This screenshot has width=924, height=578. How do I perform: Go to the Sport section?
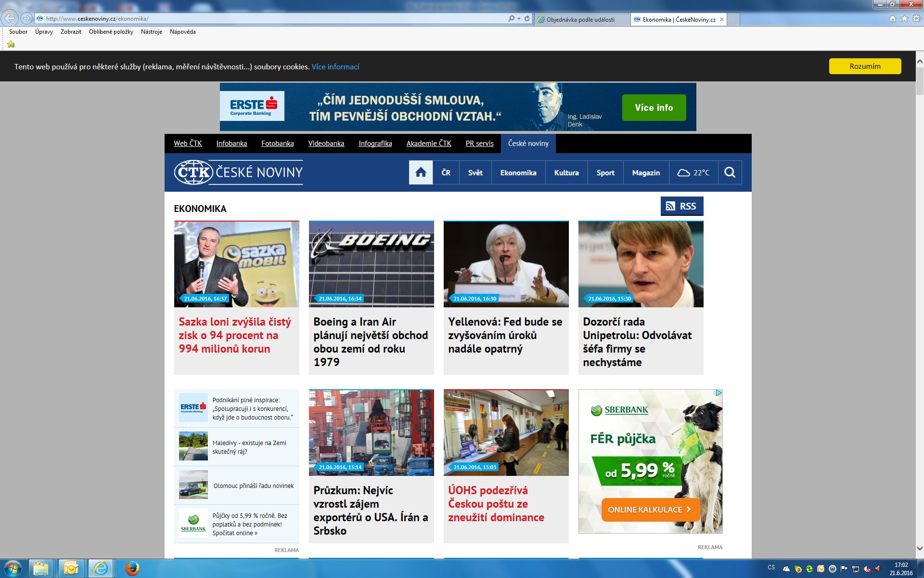pos(605,172)
